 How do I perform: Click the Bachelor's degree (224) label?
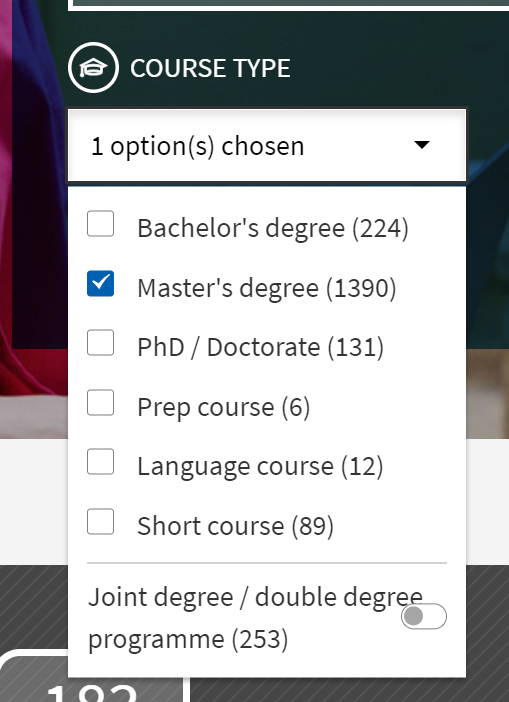click(273, 228)
